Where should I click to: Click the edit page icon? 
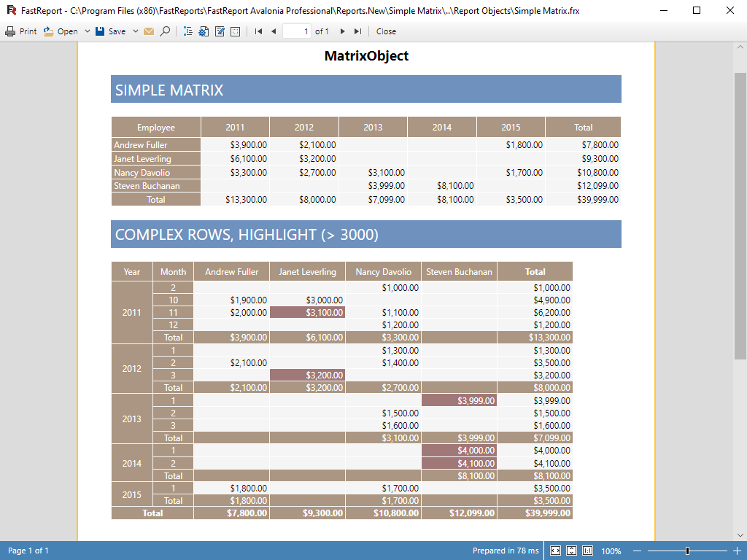pos(219,31)
